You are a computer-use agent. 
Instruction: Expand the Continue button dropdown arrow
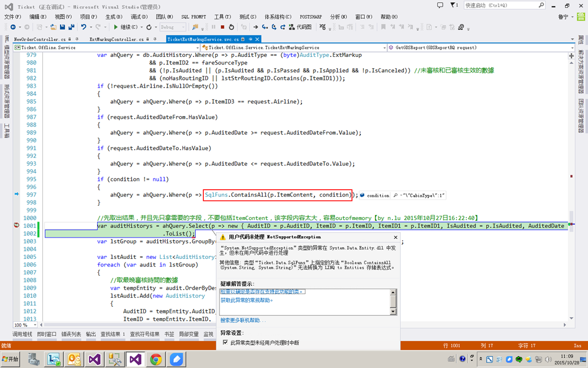[x=142, y=27]
